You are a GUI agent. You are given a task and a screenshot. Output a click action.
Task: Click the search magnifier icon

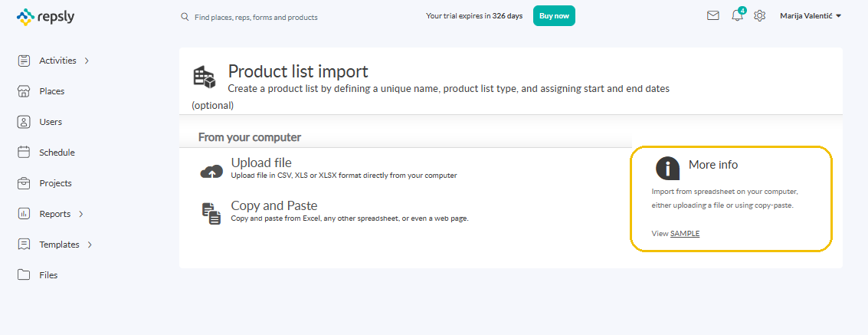185,17
